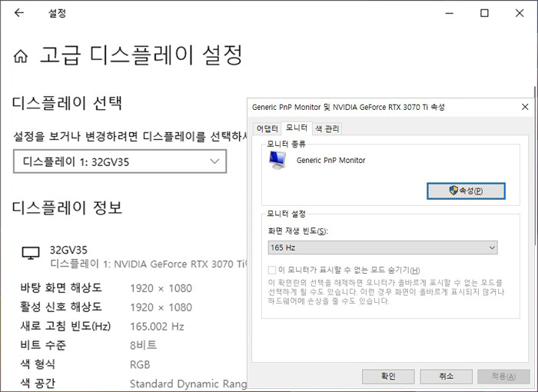Toggle the 표시할 수 없는 모드 숨기기 checkbox
The width and height of the screenshot is (538, 392).
(271, 270)
